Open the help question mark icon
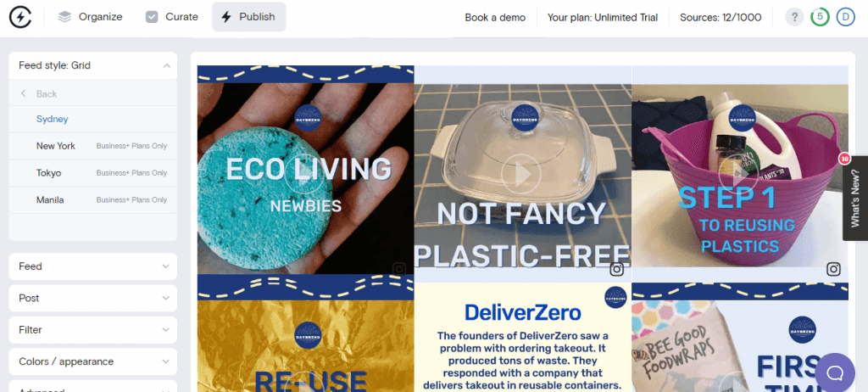 pyautogui.click(x=794, y=17)
